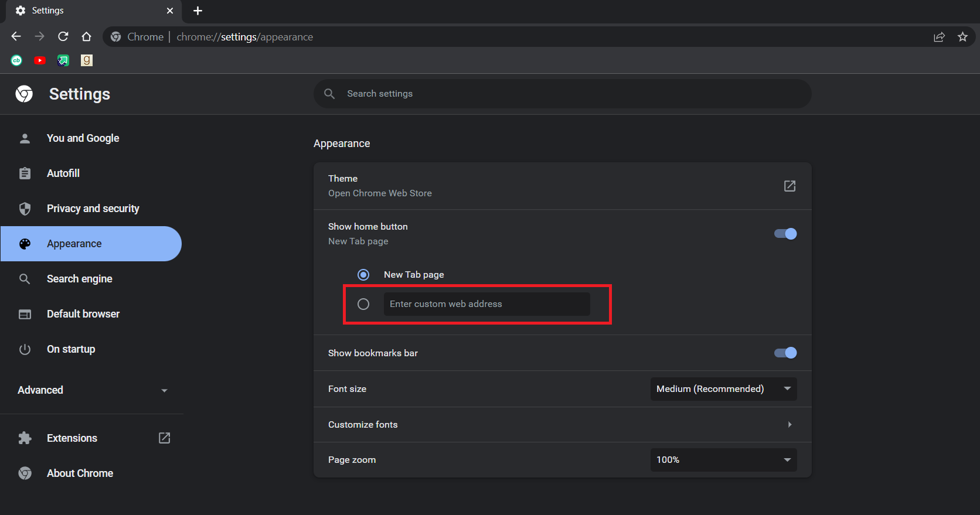Click the Extensions external link icon
The height and width of the screenshot is (515, 980).
[x=165, y=438]
